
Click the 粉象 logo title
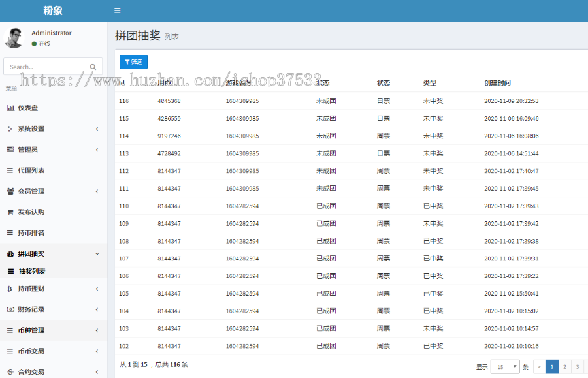pyautogui.click(x=53, y=10)
